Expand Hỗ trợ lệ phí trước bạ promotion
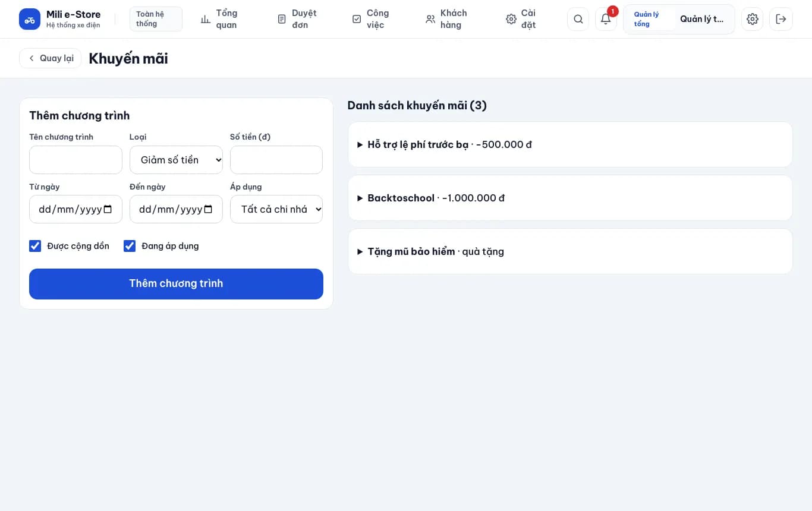This screenshot has height=511, width=812. tap(570, 144)
